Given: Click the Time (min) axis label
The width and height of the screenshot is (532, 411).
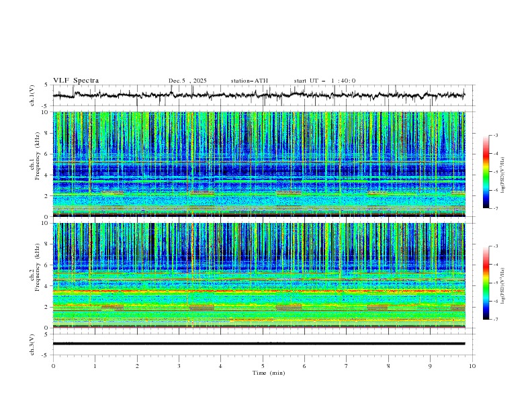Looking at the screenshot, I should [x=267, y=373].
